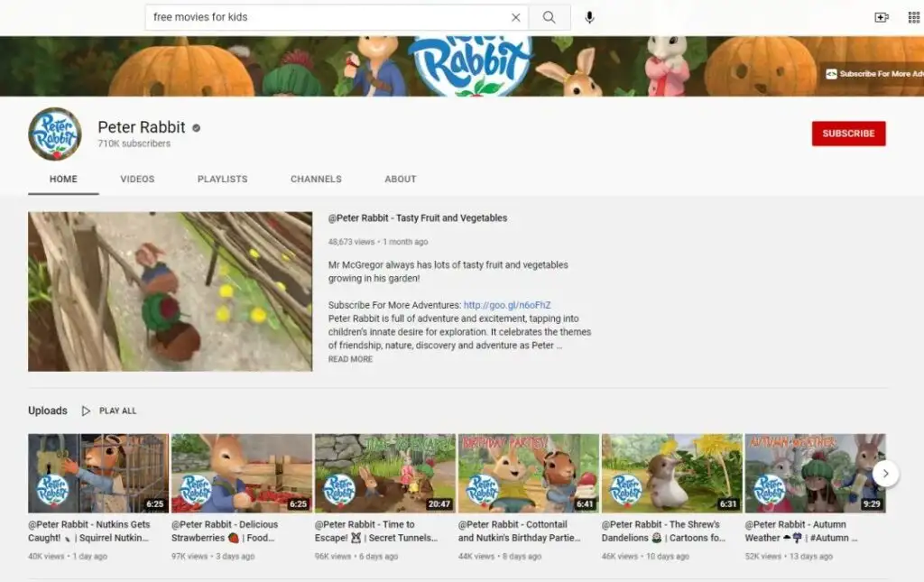The width and height of the screenshot is (924, 582).
Task: Follow the goo.gl subscribe link
Action: point(507,305)
